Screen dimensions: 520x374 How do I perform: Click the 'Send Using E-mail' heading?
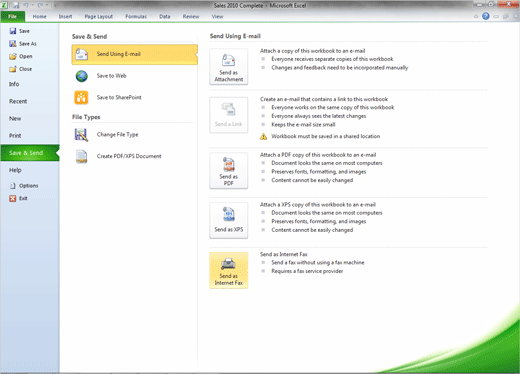235,36
